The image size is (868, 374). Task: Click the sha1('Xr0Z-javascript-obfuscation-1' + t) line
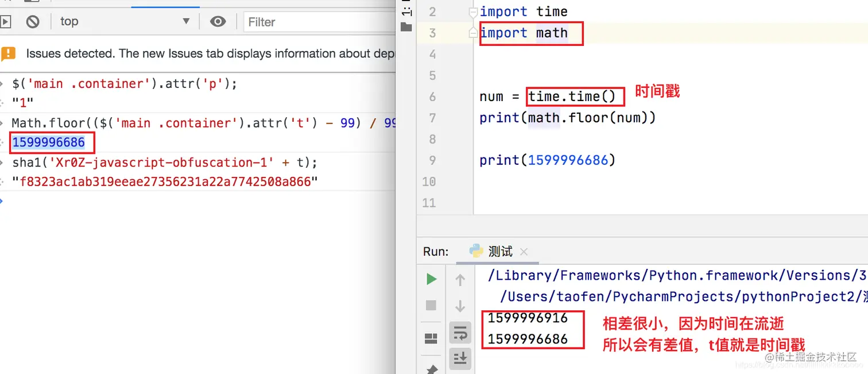(x=165, y=163)
